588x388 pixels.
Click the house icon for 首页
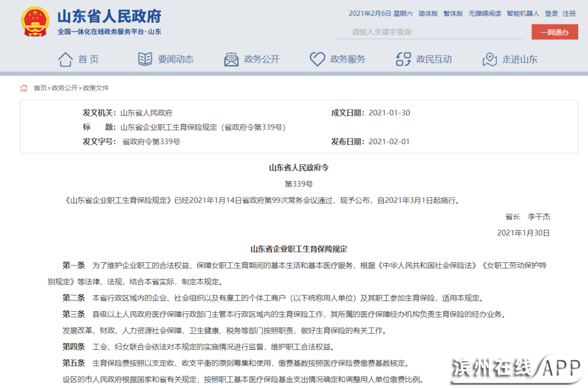click(65, 59)
